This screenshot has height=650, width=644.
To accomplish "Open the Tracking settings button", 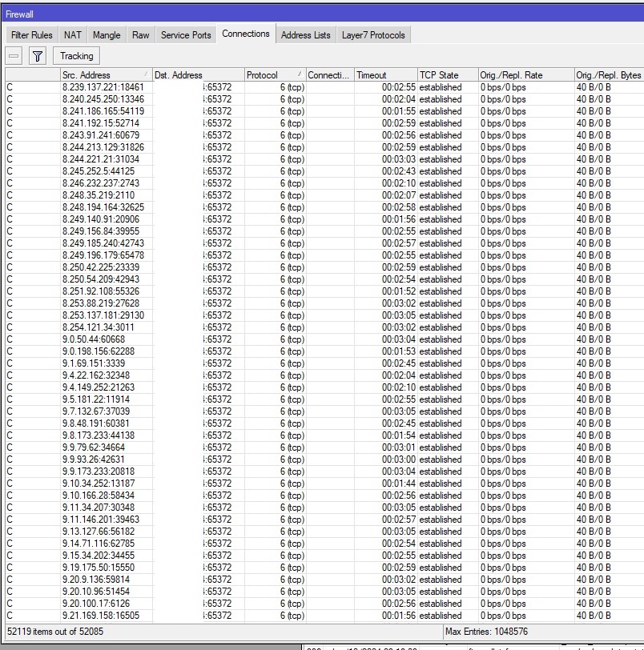I will [76, 56].
